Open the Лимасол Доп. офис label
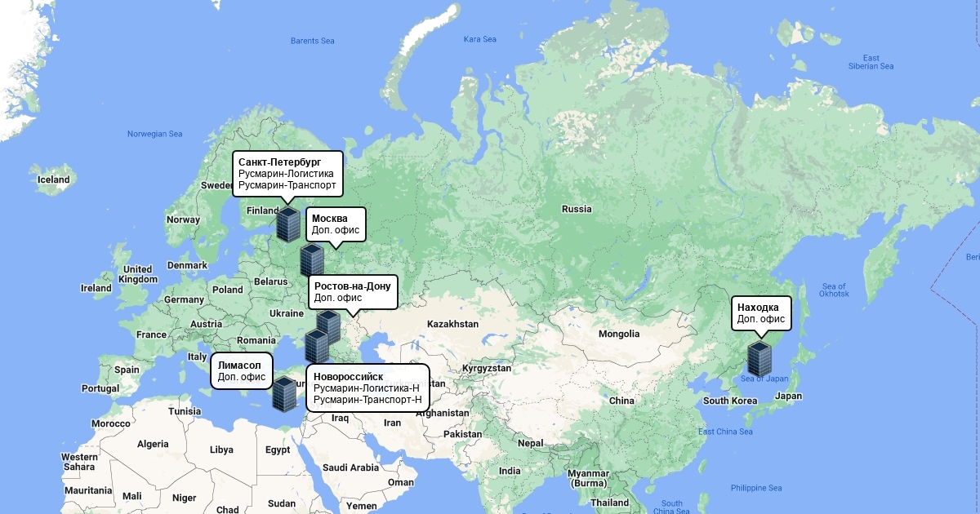 point(241,370)
